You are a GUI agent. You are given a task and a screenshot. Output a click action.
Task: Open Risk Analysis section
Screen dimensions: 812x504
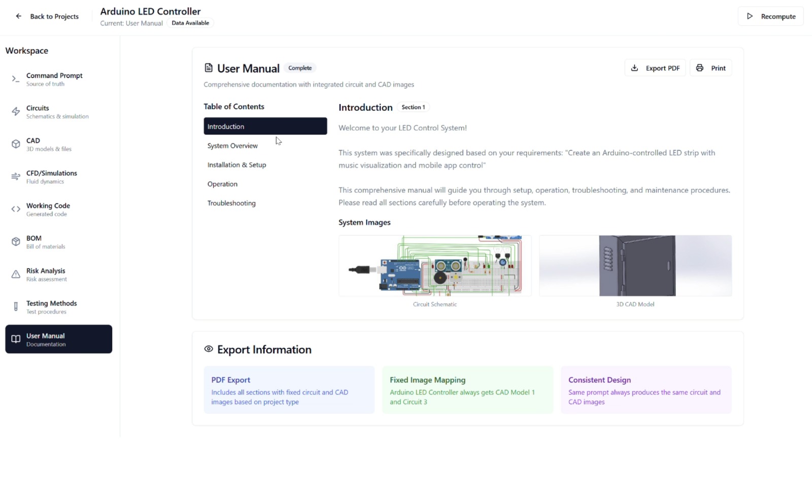[x=59, y=274]
